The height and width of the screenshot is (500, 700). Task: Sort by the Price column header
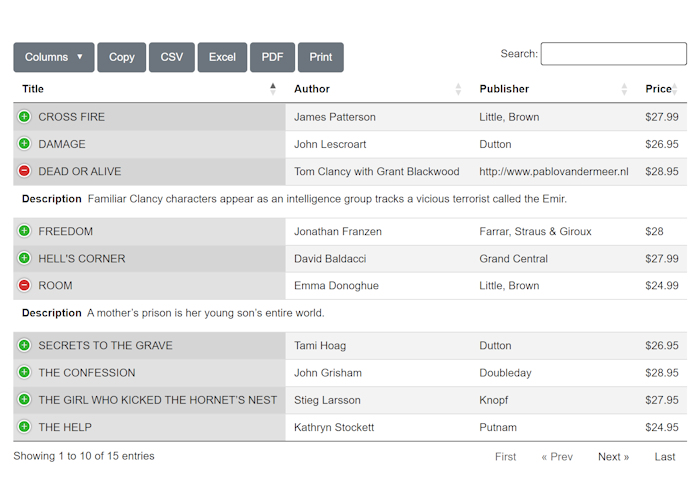point(662,89)
